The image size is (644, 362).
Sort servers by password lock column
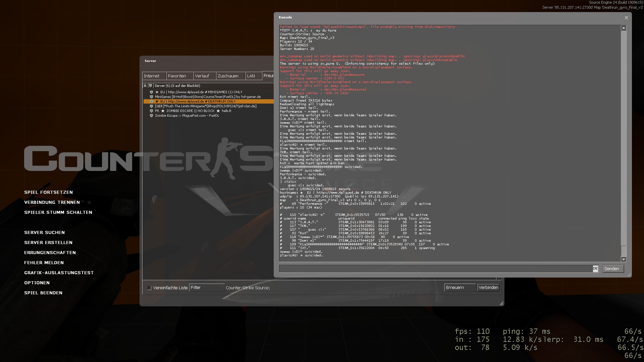point(145,85)
